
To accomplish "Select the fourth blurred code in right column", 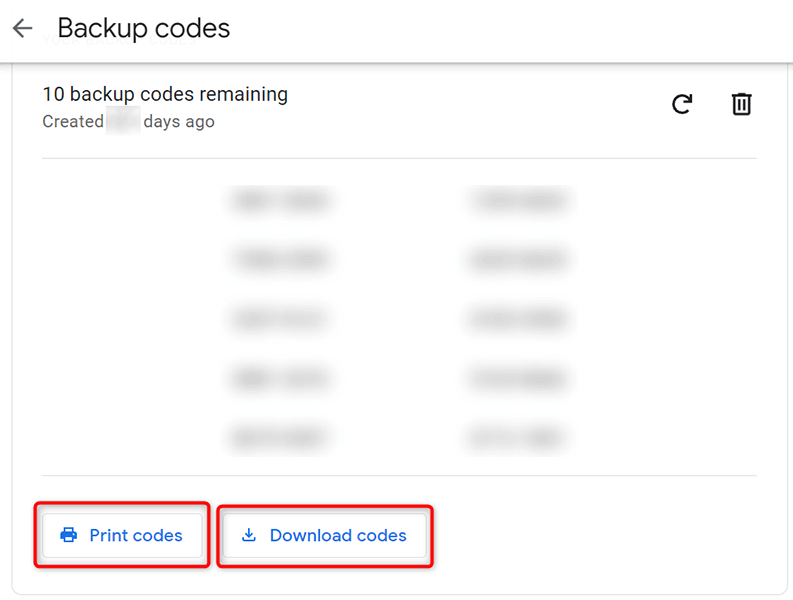I will [518, 379].
